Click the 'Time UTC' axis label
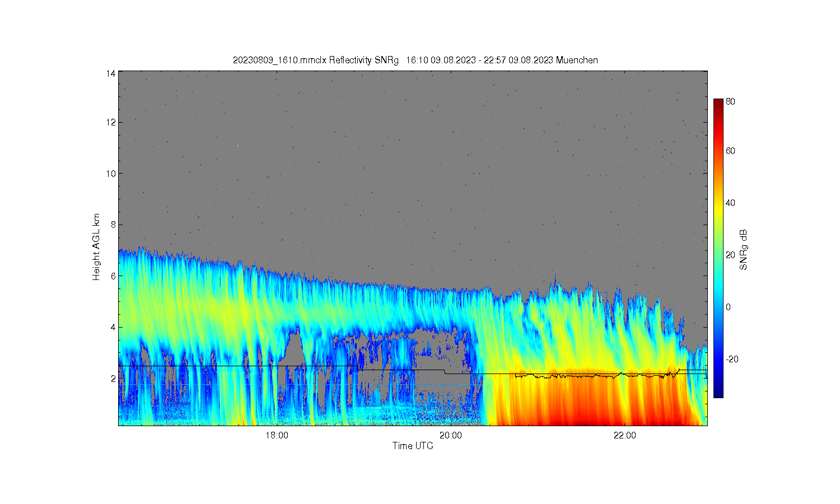The width and height of the screenshot is (840, 504). (413, 446)
